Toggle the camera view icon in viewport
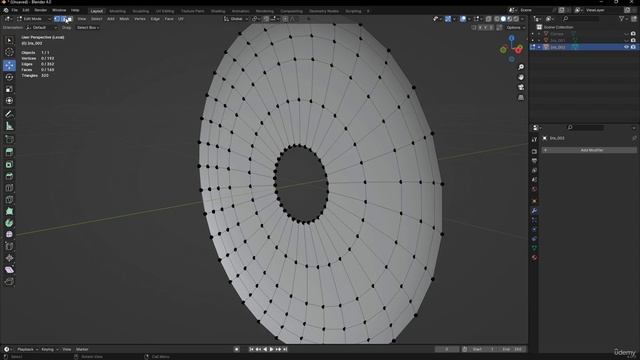Image resolution: width=640 pixels, height=360 pixels. click(x=521, y=87)
